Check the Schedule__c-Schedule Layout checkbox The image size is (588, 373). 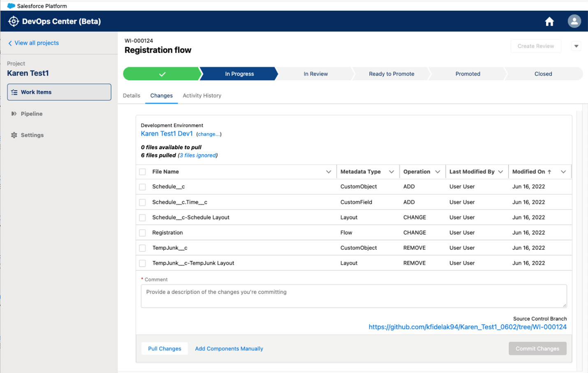[x=142, y=217]
